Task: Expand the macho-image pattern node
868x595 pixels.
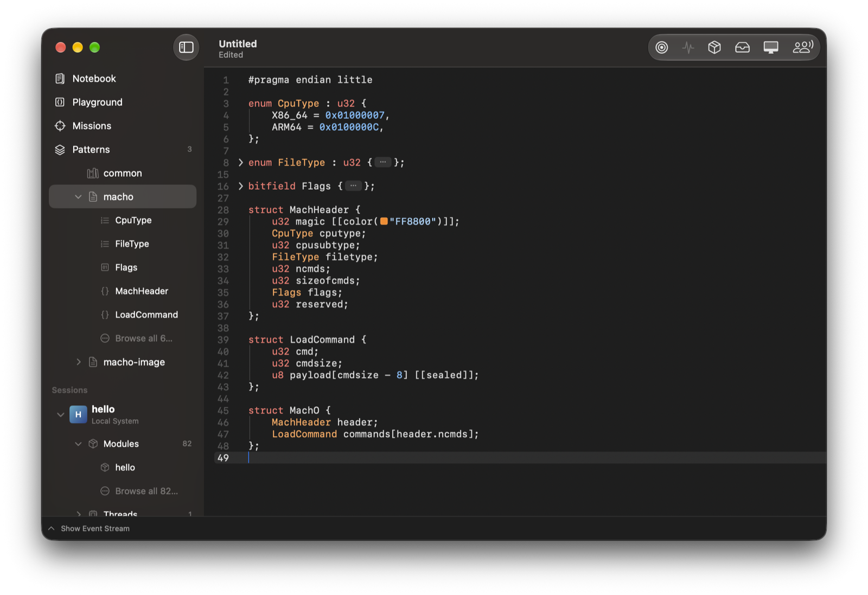Action: point(78,362)
